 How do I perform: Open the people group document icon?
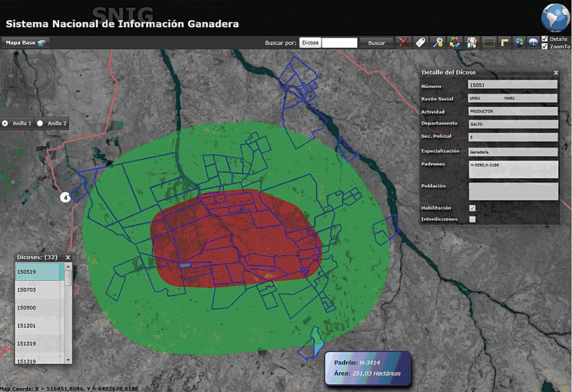pyautogui.click(x=472, y=43)
